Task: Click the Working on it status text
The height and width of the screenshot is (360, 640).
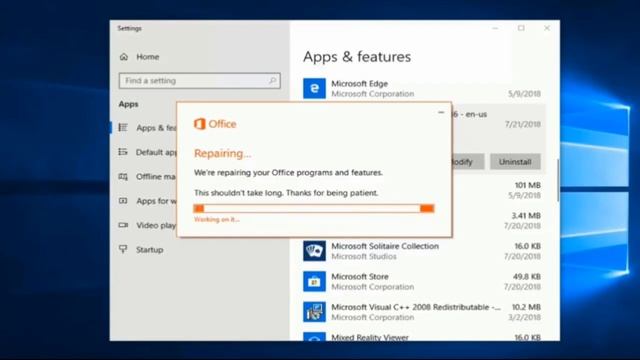Action: [x=217, y=220]
